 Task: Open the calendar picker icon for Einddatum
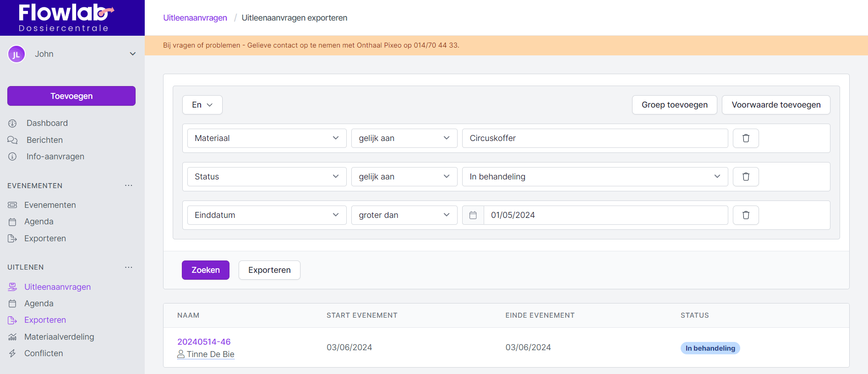[473, 215]
